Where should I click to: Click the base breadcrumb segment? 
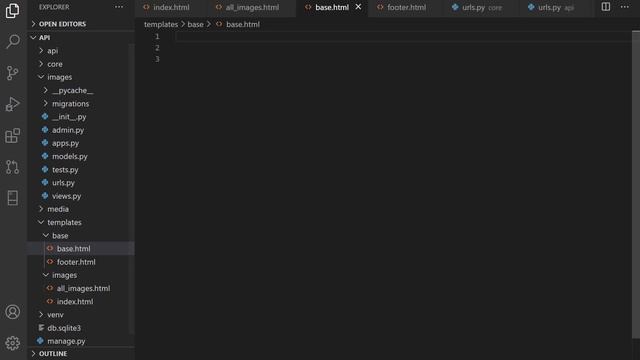pos(196,24)
